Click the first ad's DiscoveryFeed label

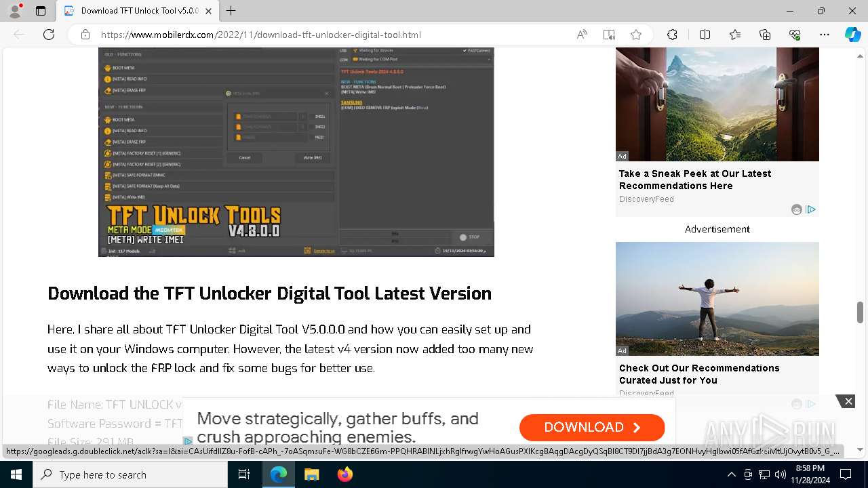click(646, 199)
